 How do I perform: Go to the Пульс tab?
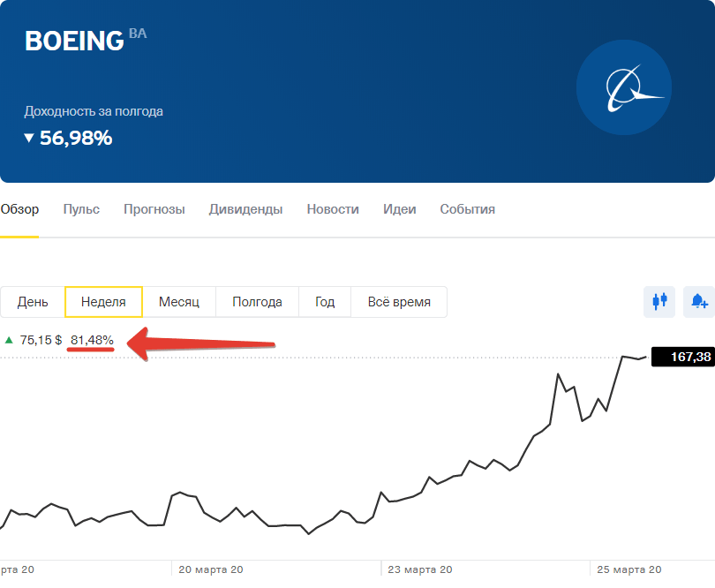(x=81, y=209)
